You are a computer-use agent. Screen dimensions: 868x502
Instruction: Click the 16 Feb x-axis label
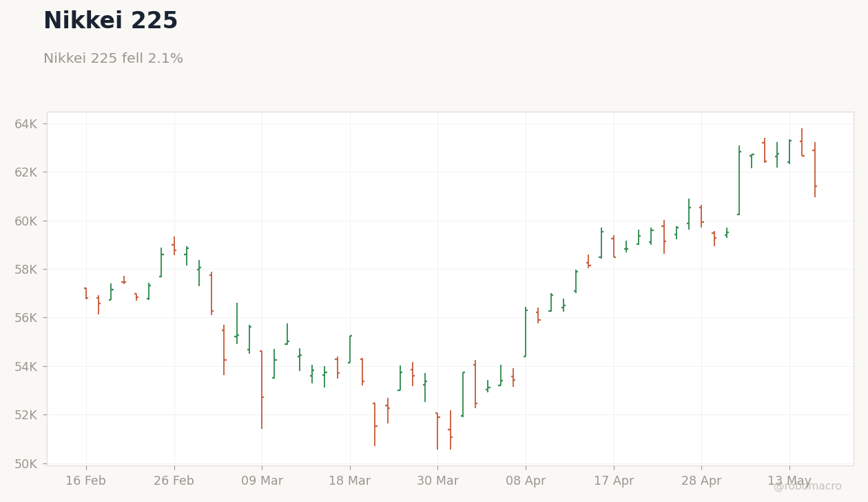point(86,481)
